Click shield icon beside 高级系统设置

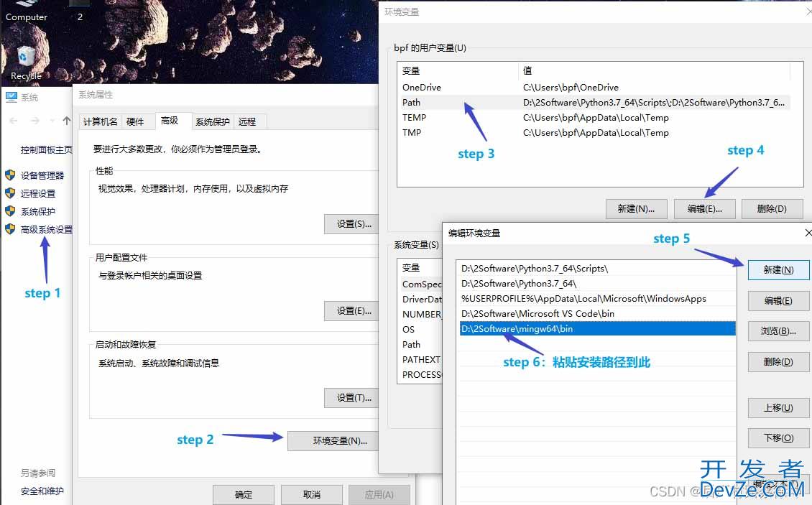[x=10, y=229]
